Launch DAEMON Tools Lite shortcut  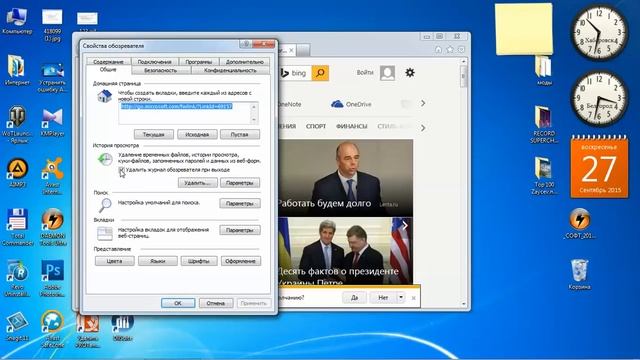pos(53,227)
